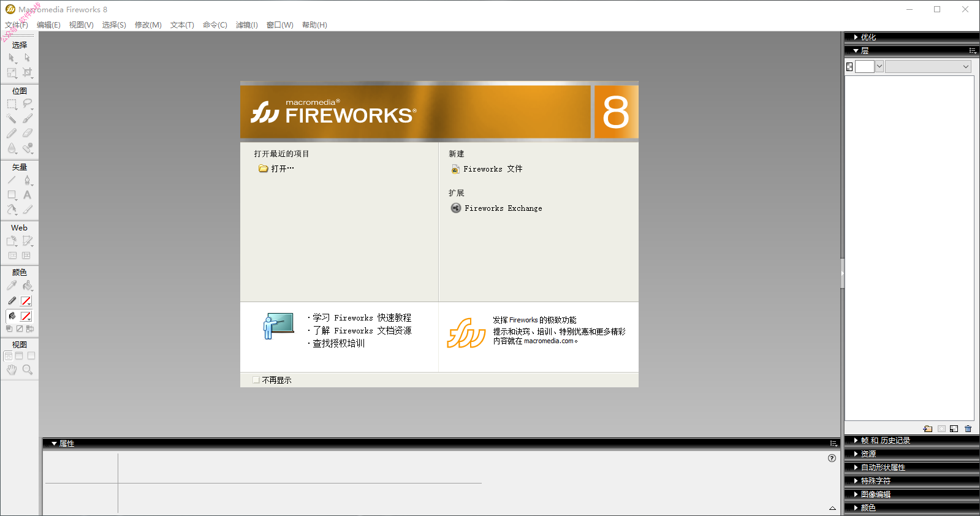Switch to Full Screen with Menus mode
This screenshot has width=980, height=516.
tap(19, 355)
